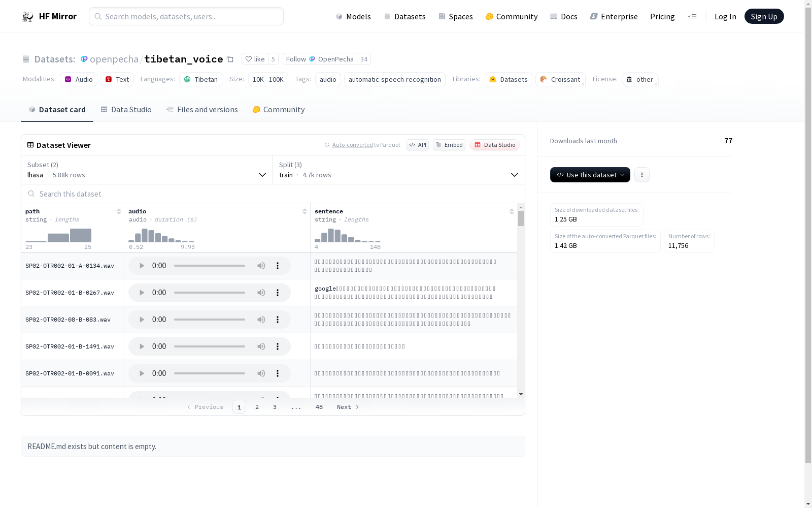Open audio options for SP02-OTR002-01-B-1491.wav
This screenshot has height=508, width=812.
click(x=278, y=346)
